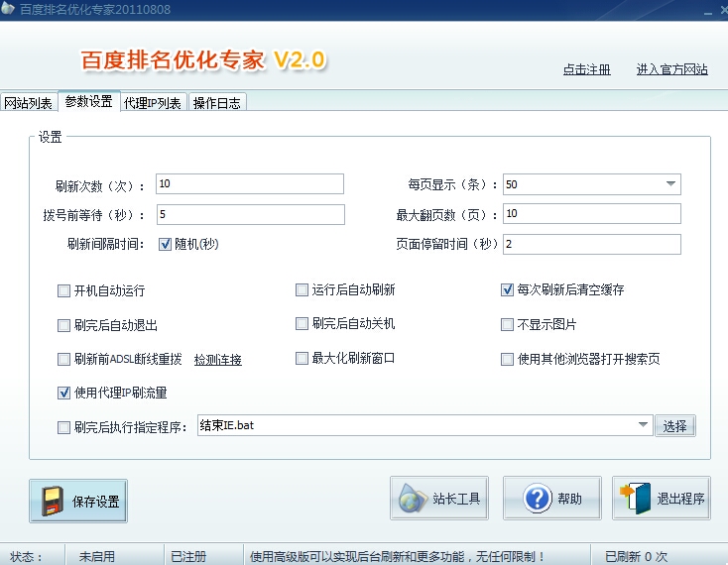Open the 进入官方网站 link
Screen dimensions: 728x565
tap(671, 69)
